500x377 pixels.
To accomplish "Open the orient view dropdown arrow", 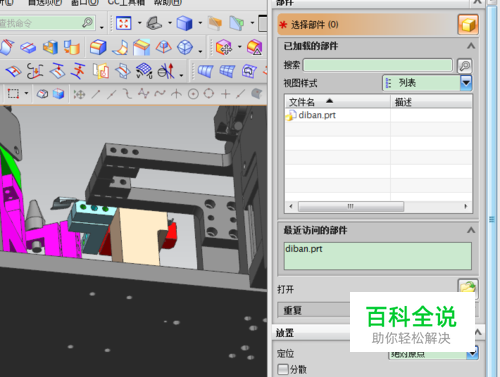I will (x=170, y=23).
